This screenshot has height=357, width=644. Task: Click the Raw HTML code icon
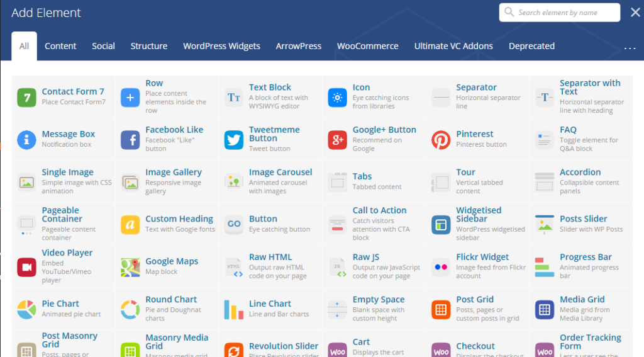click(x=234, y=267)
